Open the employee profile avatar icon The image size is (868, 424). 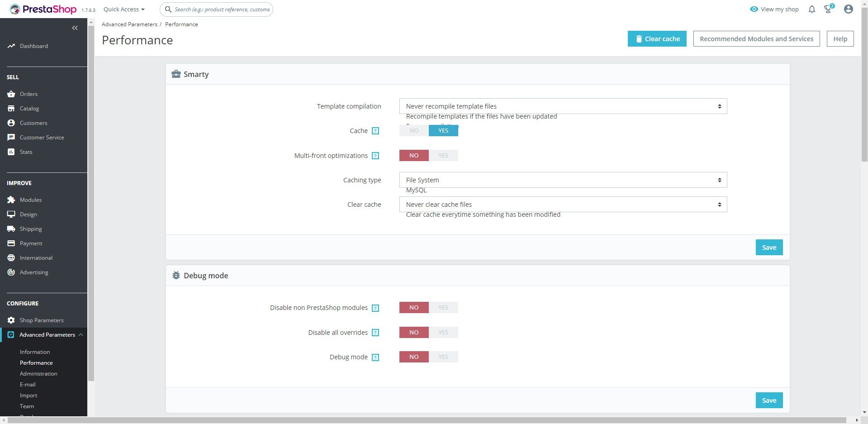[x=849, y=9]
